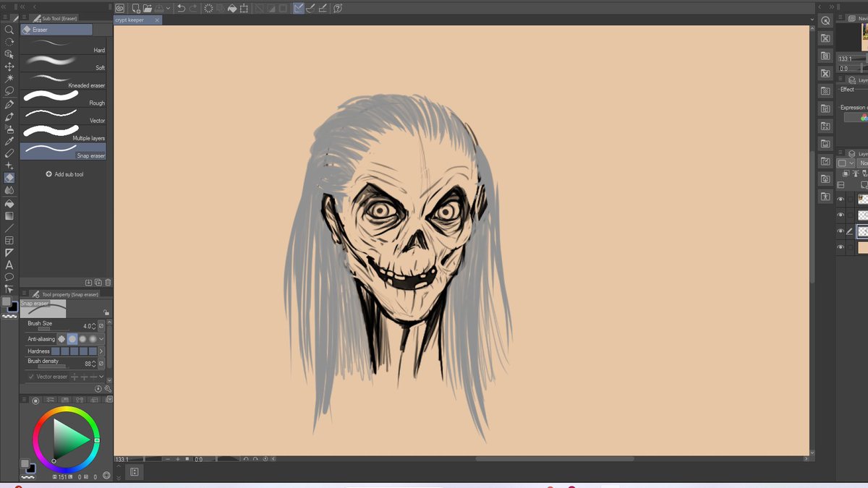Select the Figure line tool
This screenshot has width=868, height=488.
tap(9, 228)
